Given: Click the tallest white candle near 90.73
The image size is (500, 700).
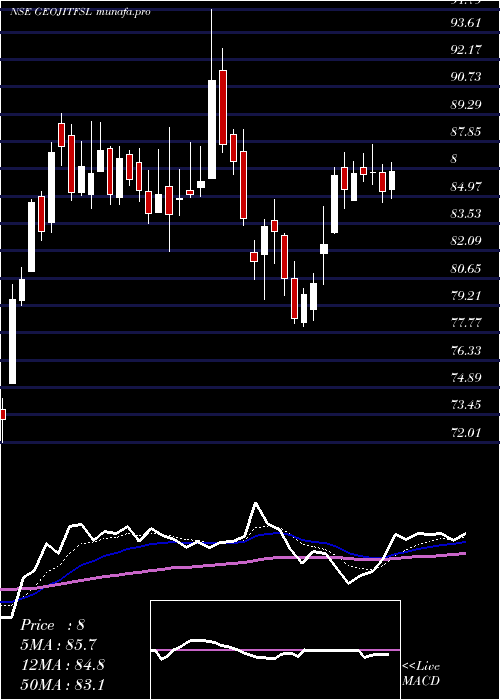Looking at the screenshot, I should tap(212, 129).
